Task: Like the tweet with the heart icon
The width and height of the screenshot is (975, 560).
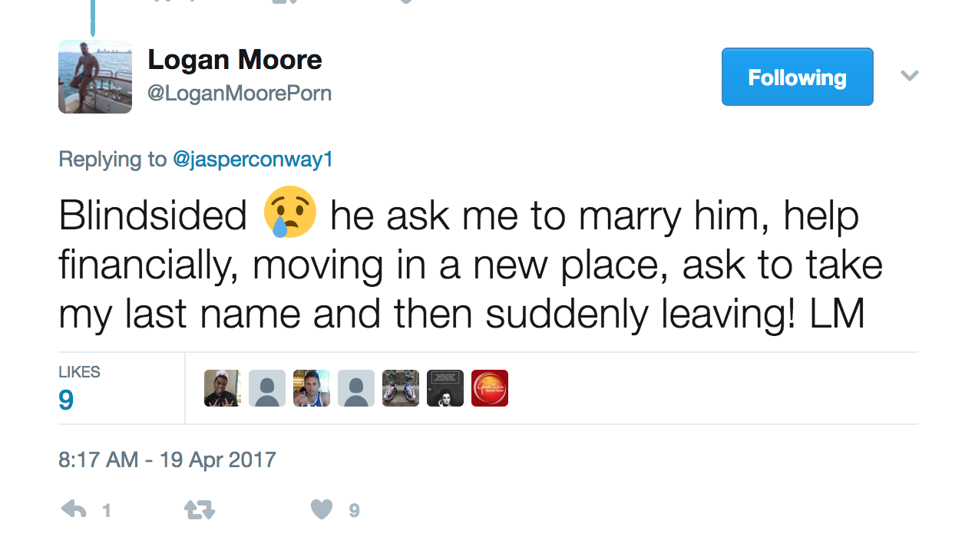Action: coord(322,509)
